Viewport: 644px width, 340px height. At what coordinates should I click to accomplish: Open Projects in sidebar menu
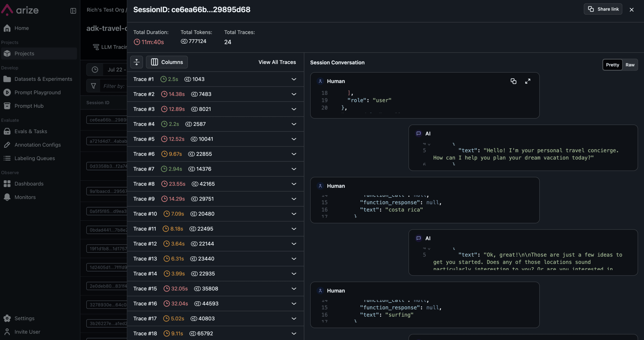[24, 54]
